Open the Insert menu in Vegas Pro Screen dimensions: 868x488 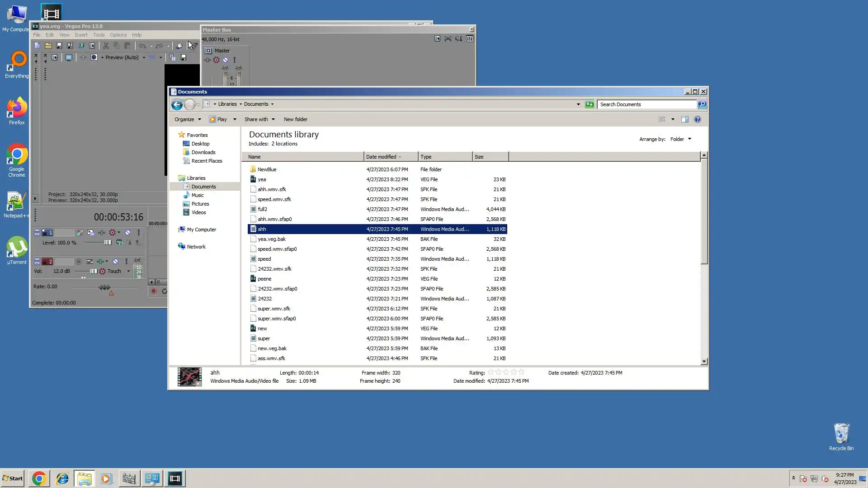pyautogui.click(x=81, y=35)
